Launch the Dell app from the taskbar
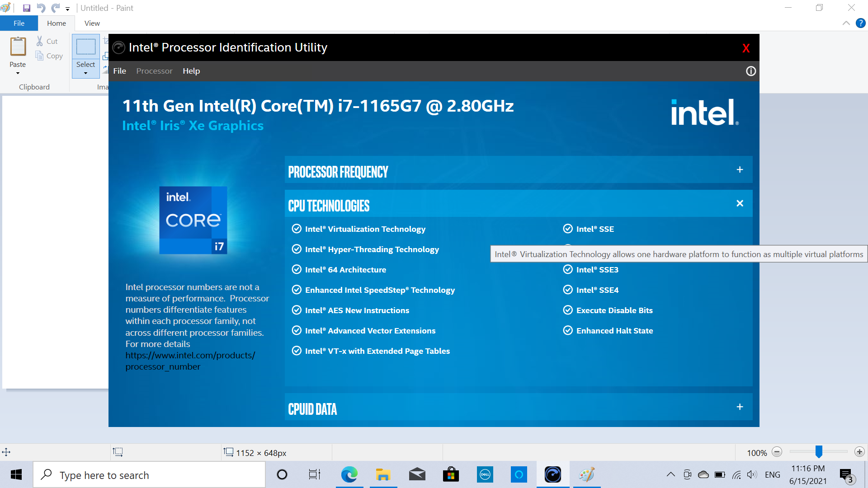This screenshot has height=488, width=868. coord(485,474)
